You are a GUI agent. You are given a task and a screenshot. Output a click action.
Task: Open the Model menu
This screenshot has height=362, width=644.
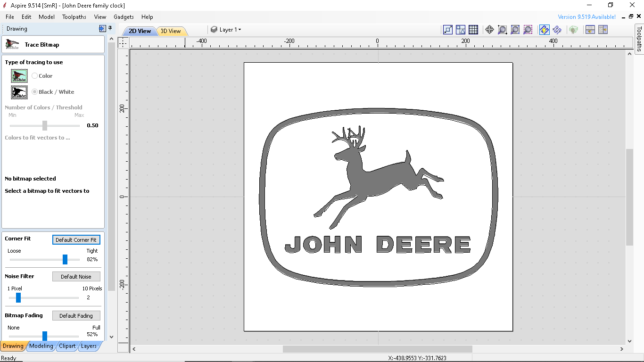(x=47, y=17)
